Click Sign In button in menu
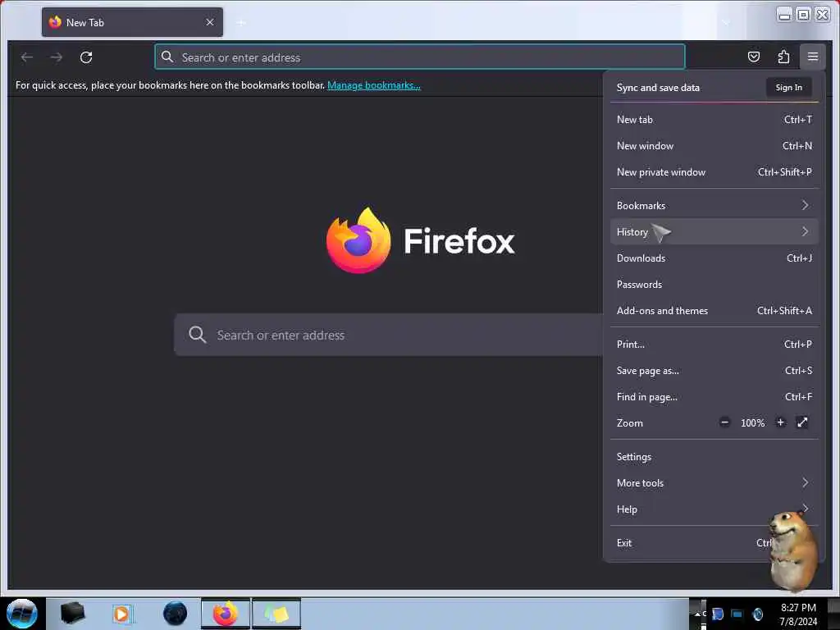Viewport: 840px width, 630px height. 788,87
